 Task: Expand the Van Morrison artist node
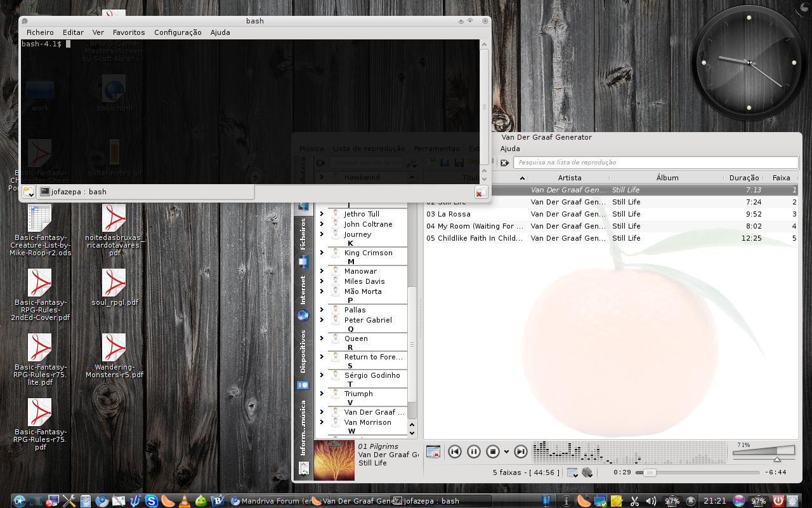click(322, 422)
